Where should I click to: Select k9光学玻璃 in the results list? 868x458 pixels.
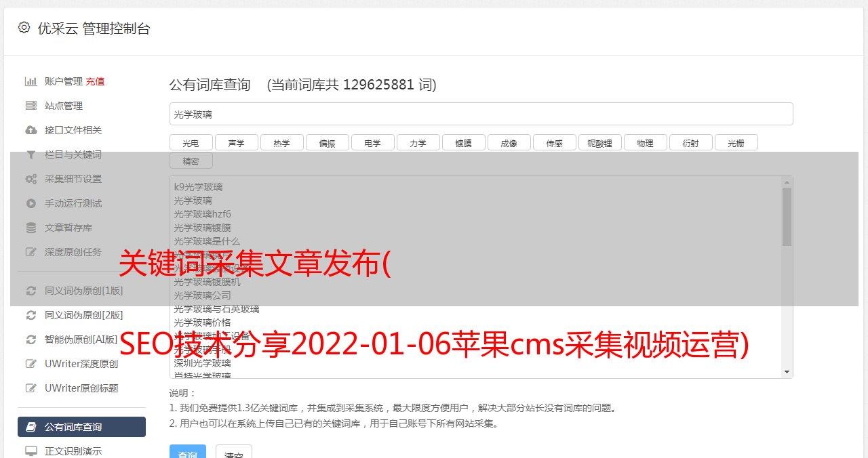click(x=198, y=187)
